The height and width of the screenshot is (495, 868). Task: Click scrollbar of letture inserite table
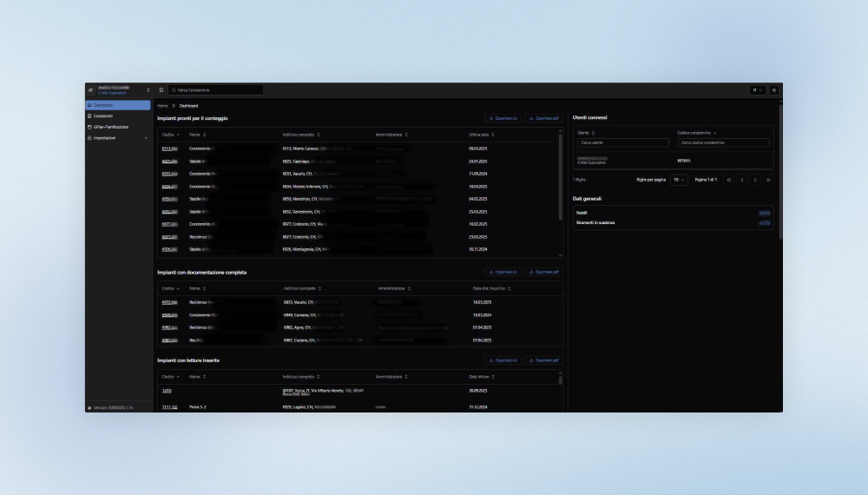(x=560, y=379)
